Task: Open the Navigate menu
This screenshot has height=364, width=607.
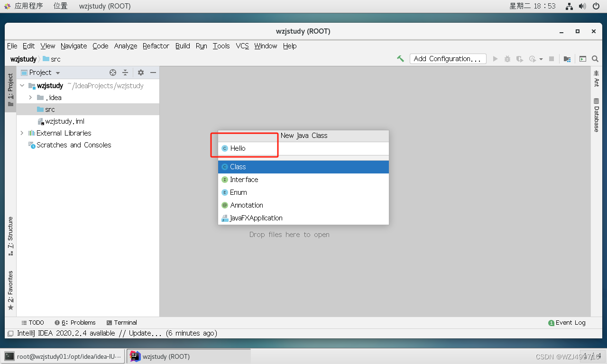Action: pyautogui.click(x=74, y=46)
